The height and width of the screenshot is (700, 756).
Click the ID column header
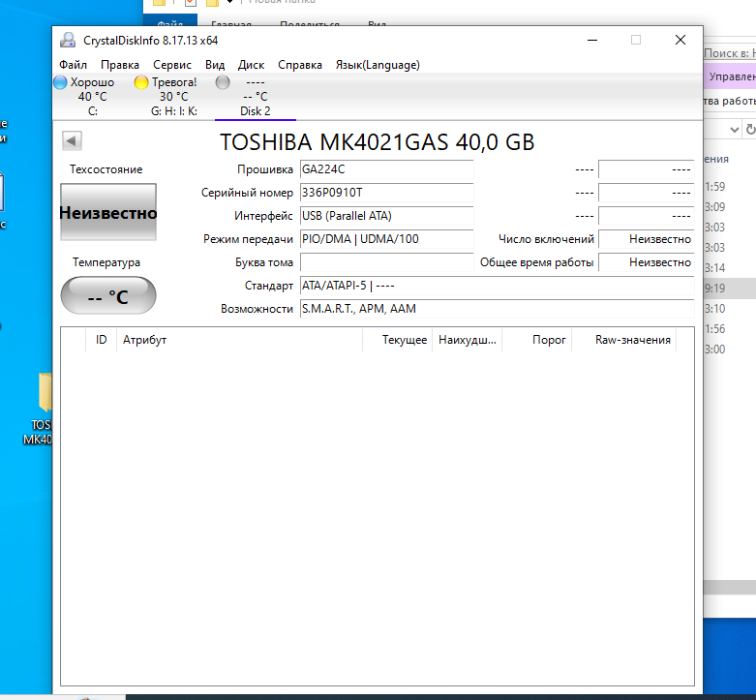pos(102,340)
